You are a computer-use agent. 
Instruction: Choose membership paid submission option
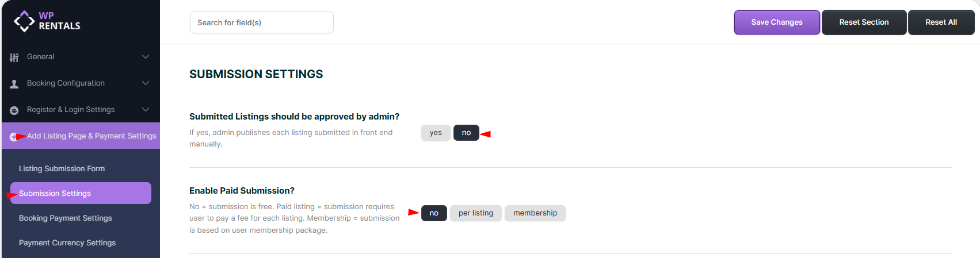(535, 213)
